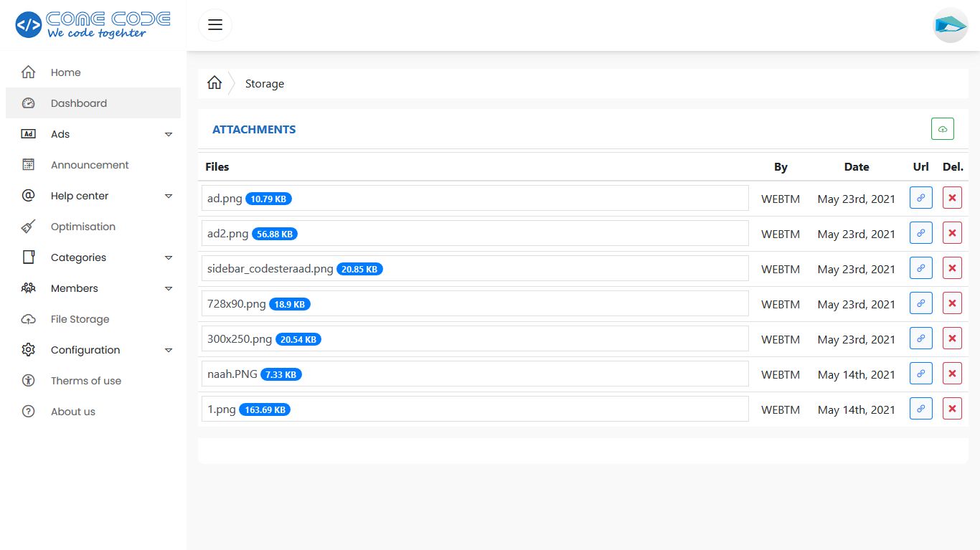980x550 pixels.
Task: Delete the ad2.png file
Action: tap(952, 233)
